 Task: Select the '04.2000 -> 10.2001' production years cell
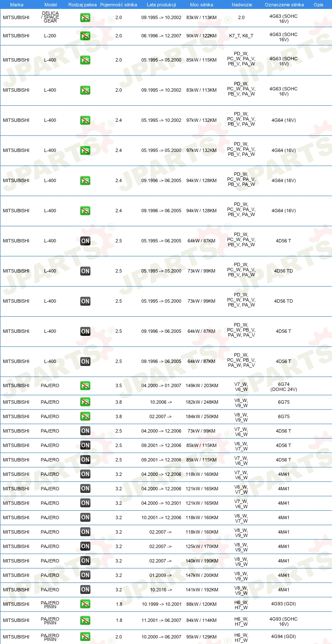point(161,503)
